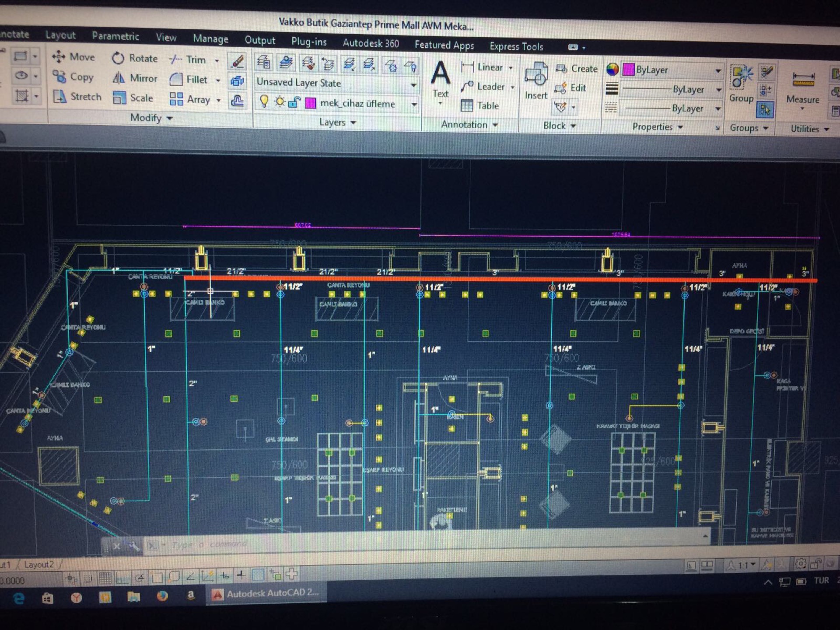Toggle ortho mode in status bar

122,578
